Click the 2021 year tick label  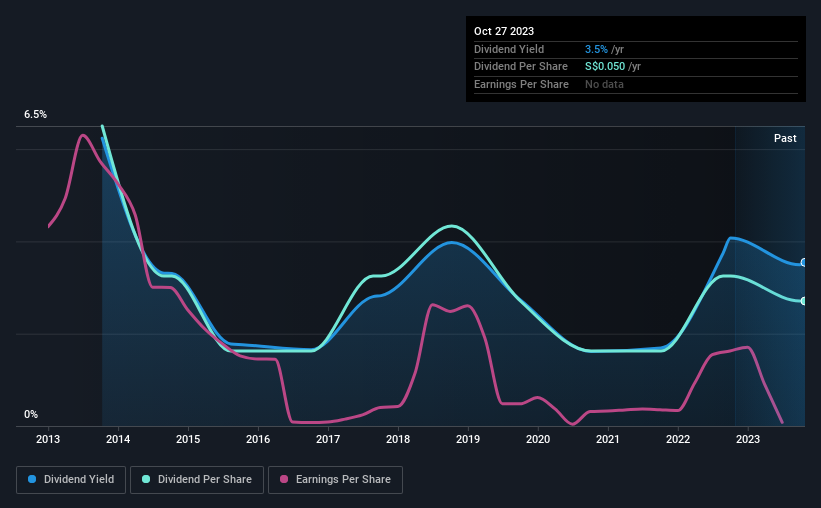[607, 439]
